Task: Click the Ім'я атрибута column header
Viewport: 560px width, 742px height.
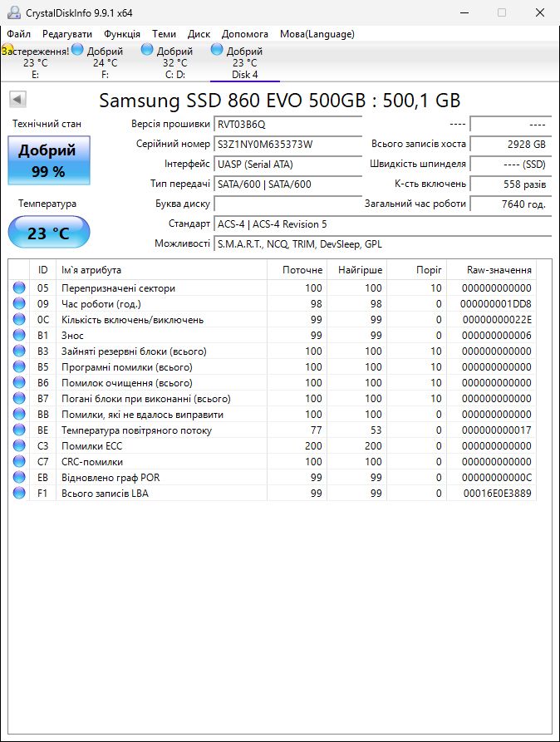Action: coord(161,270)
